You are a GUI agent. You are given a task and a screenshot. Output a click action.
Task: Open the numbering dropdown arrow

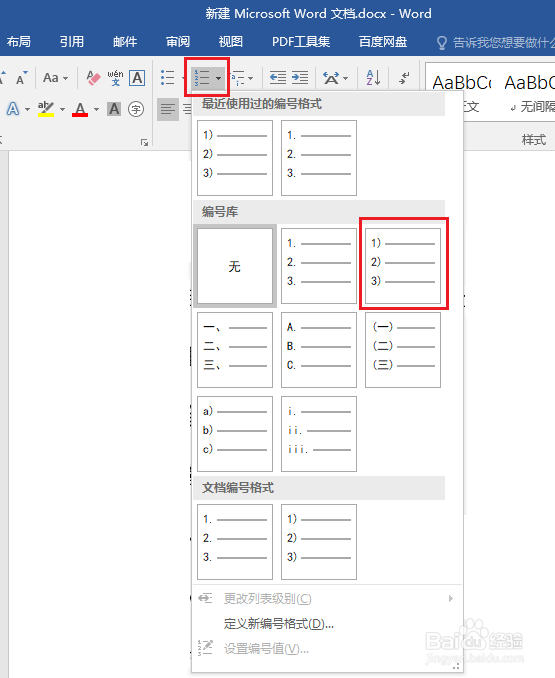[218, 78]
